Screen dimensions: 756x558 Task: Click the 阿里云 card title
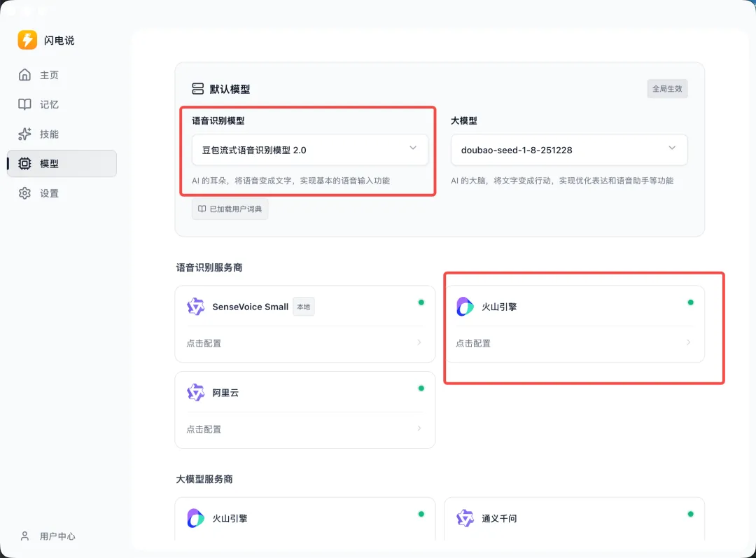[x=225, y=393]
